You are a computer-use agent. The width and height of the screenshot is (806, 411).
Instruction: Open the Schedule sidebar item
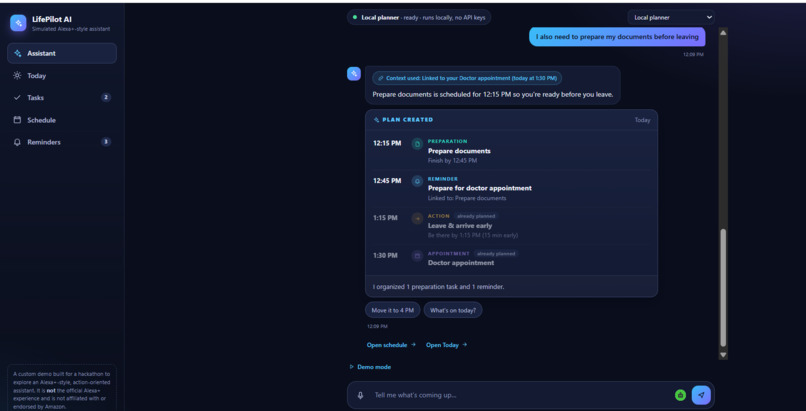tap(62, 120)
